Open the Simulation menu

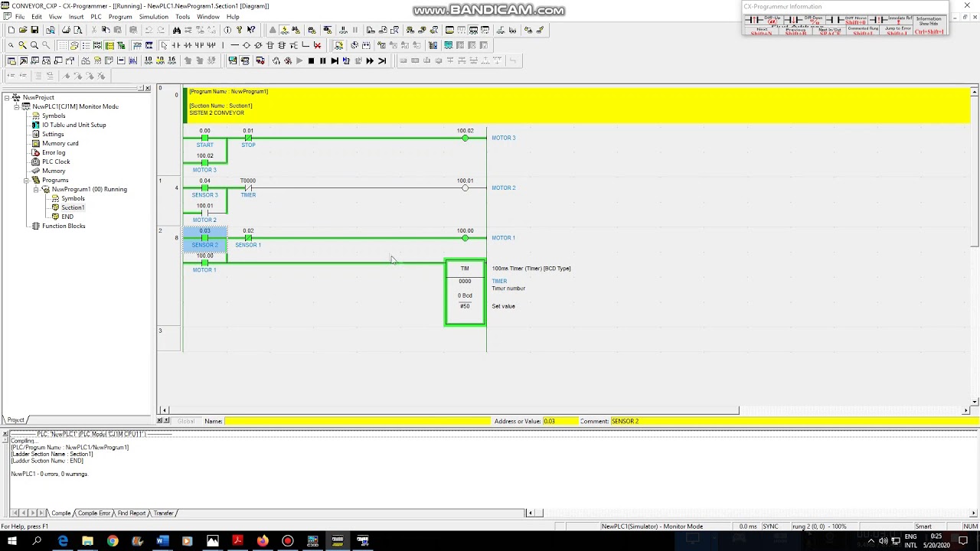click(x=153, y=16)
